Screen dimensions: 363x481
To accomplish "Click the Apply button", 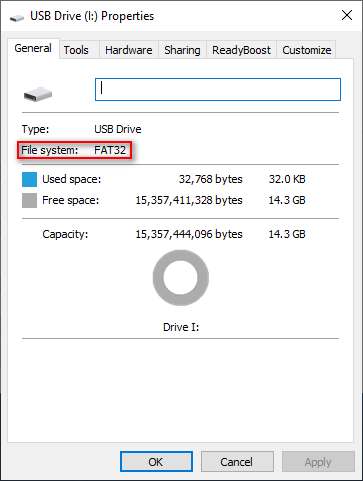I will [x=318, y=462].
